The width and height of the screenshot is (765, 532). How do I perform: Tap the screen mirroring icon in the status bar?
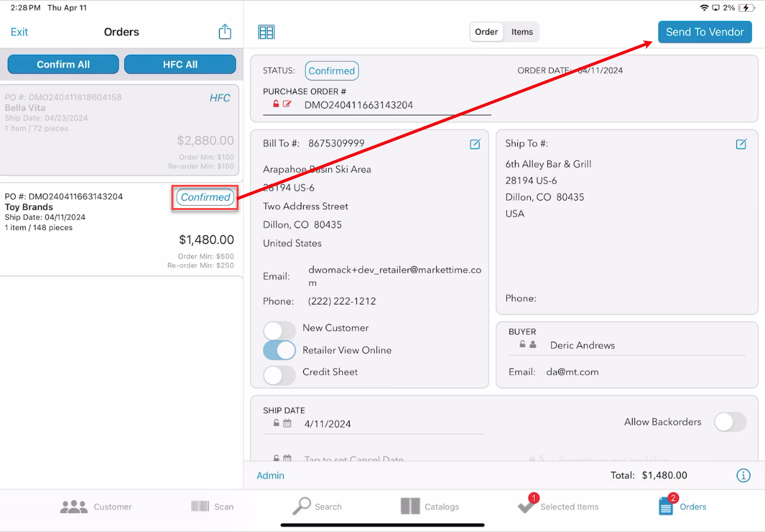pos(716,8)
